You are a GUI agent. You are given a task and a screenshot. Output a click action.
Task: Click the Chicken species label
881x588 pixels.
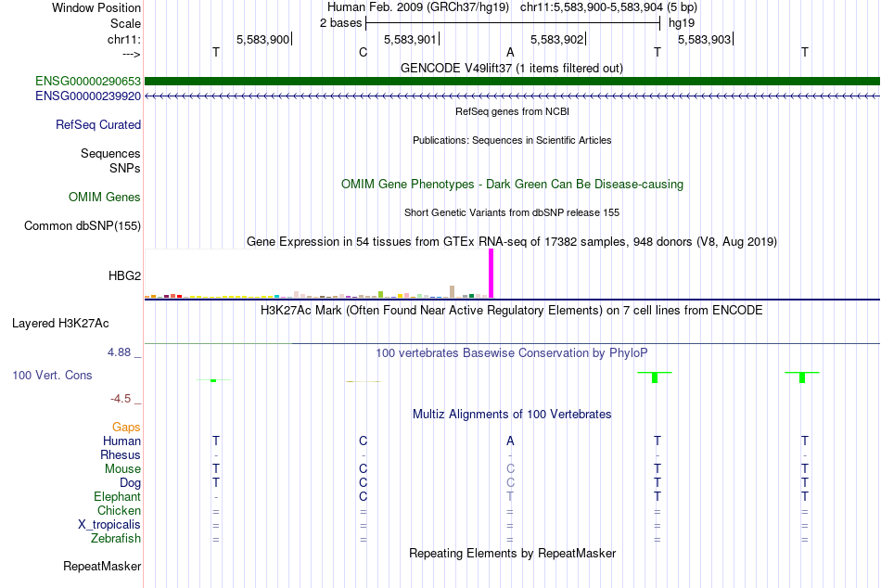[119, 510]
